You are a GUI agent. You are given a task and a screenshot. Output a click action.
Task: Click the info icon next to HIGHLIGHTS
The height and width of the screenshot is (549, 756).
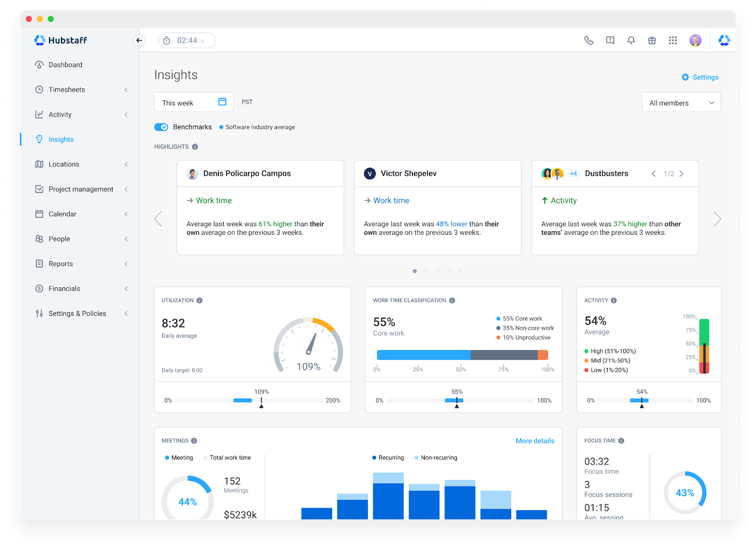tap(195, 146)
